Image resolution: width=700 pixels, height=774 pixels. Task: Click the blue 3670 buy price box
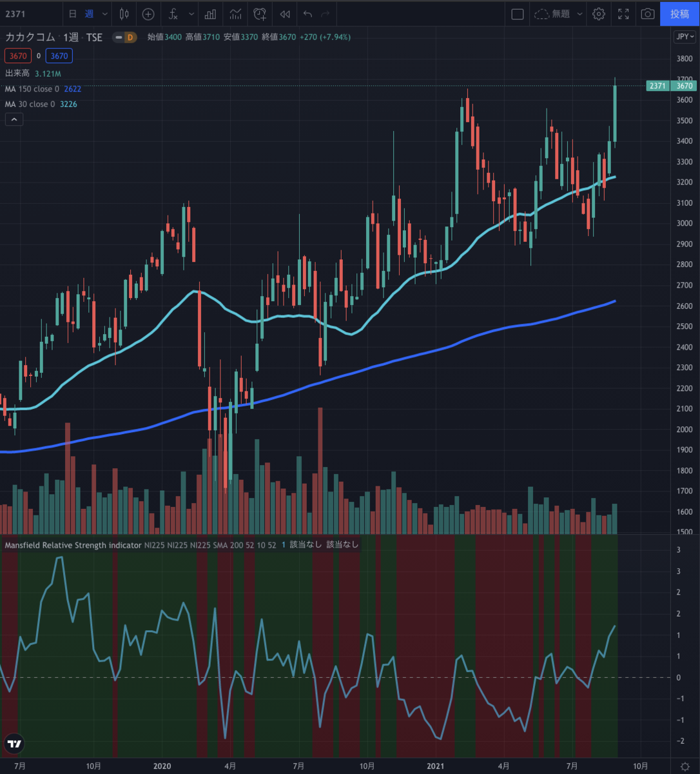(59, 56)
